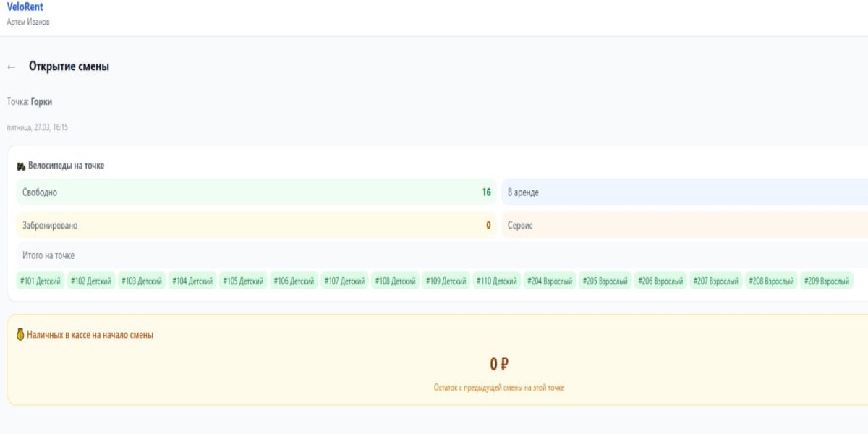Select bike tag #206 Взрослый
The image size is (868, 434).
point(660,281)
